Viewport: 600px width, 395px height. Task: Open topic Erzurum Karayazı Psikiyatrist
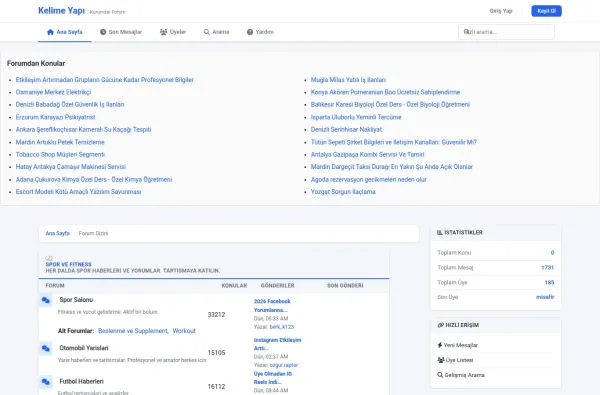pos(55,117)
